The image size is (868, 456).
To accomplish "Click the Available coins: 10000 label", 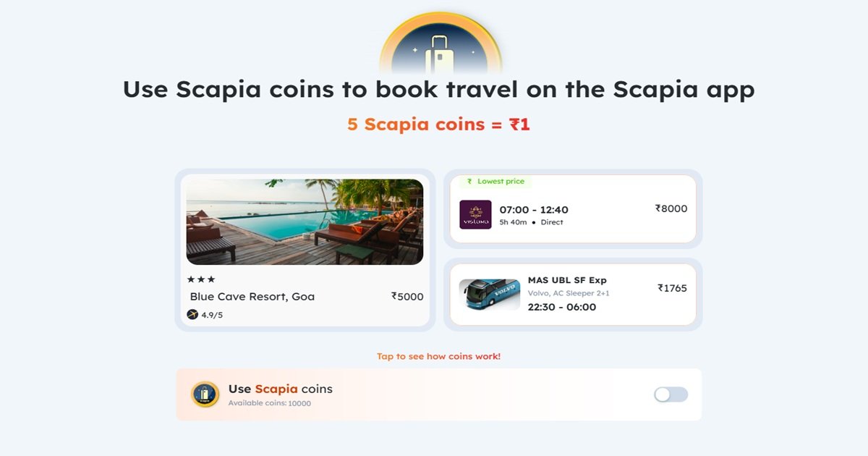I will coord(270,403).
